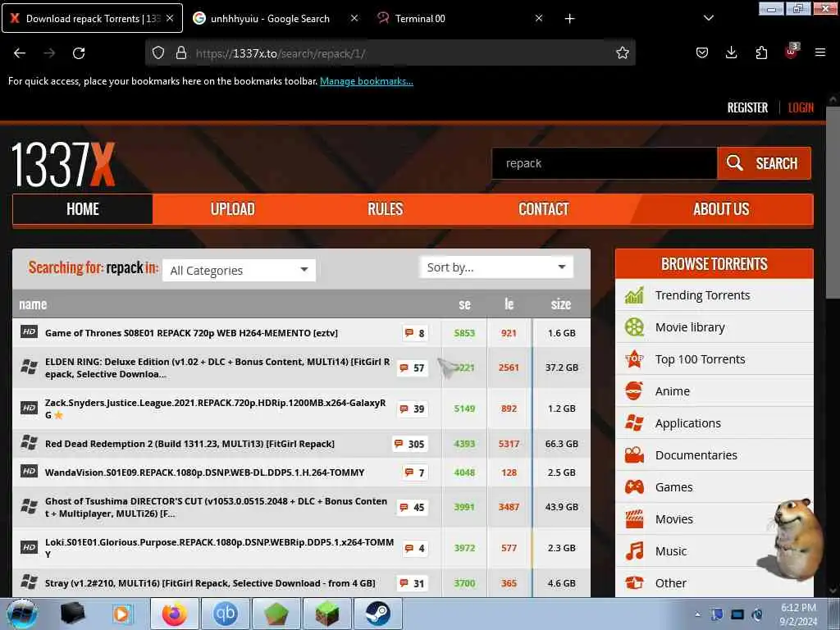Open the shield tracking protection icon
This screenshot has width=840, height=630.
[158, 53]
